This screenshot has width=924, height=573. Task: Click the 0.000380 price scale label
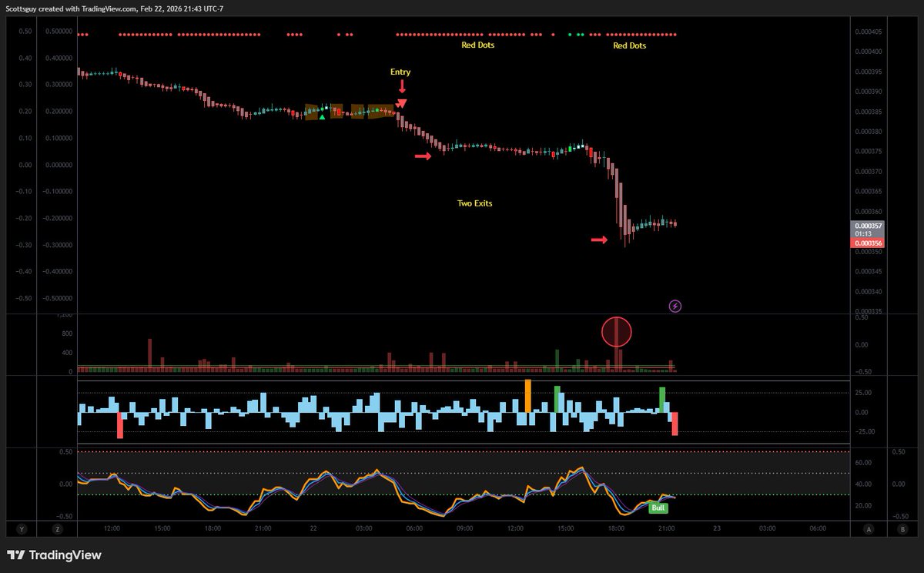pos(868,132)
